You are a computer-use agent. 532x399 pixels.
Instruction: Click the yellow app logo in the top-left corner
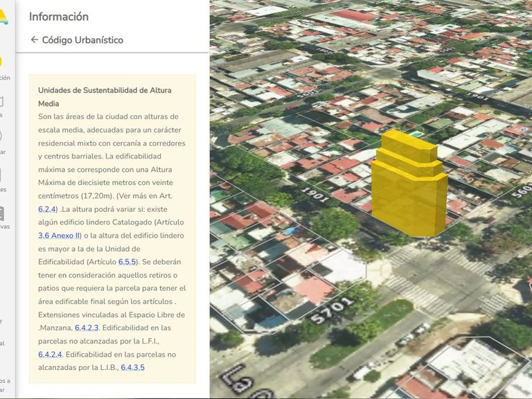pyautogui.click(x=3, y=17)
